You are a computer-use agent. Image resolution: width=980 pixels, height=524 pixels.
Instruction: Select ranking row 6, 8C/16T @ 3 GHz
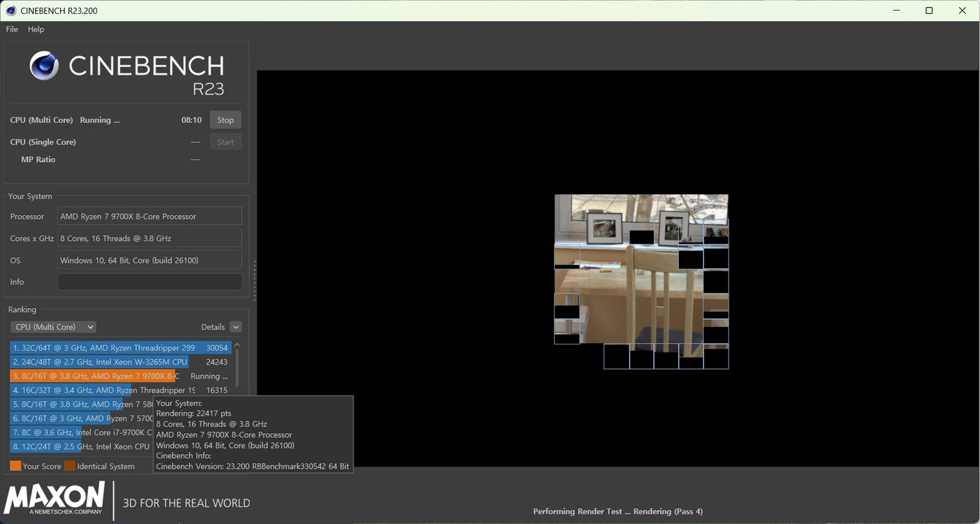(81, 419)
